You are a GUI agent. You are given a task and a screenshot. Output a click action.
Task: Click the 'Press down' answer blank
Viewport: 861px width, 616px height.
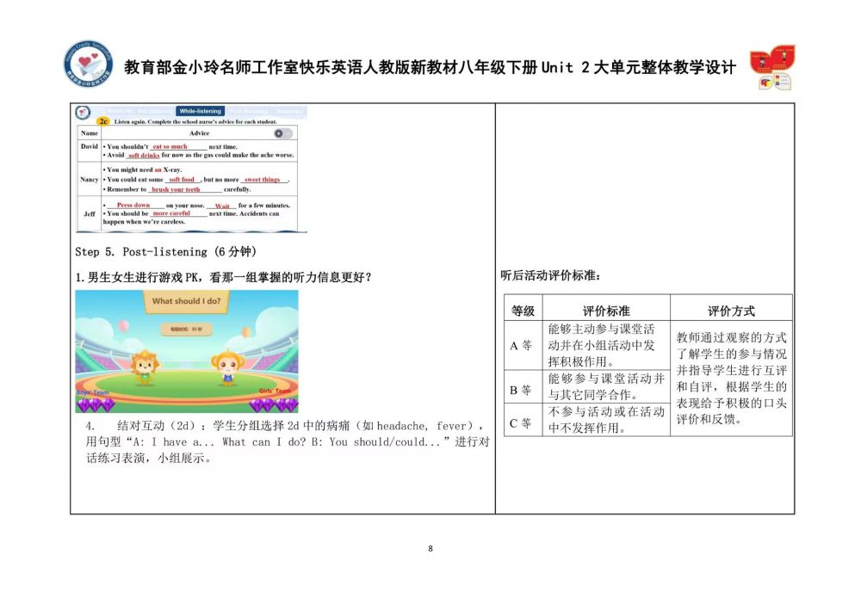pyautogui.click(x=133, y=206)
